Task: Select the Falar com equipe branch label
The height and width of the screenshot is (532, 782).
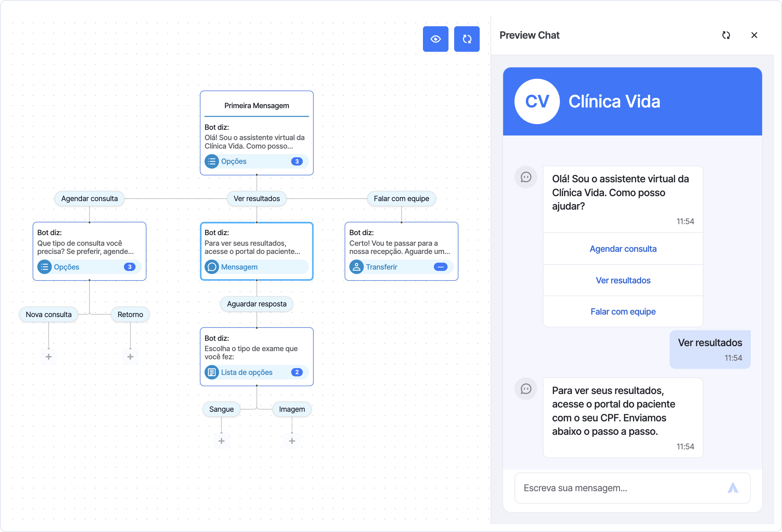Action: point(401,199)
